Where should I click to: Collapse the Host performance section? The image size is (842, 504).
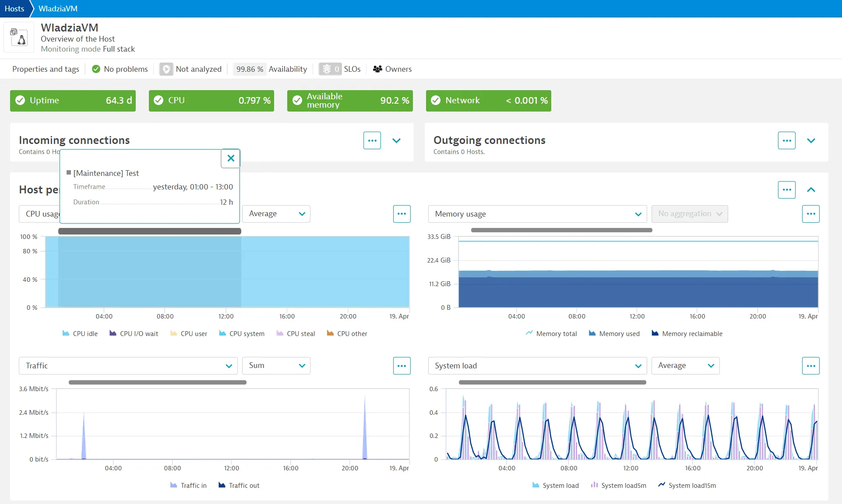(811, 189)
